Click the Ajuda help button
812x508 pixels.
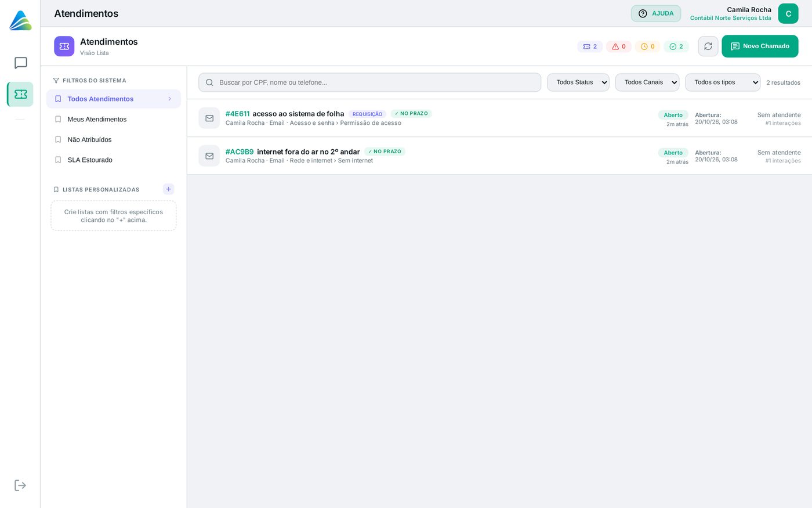click(656, 13)
